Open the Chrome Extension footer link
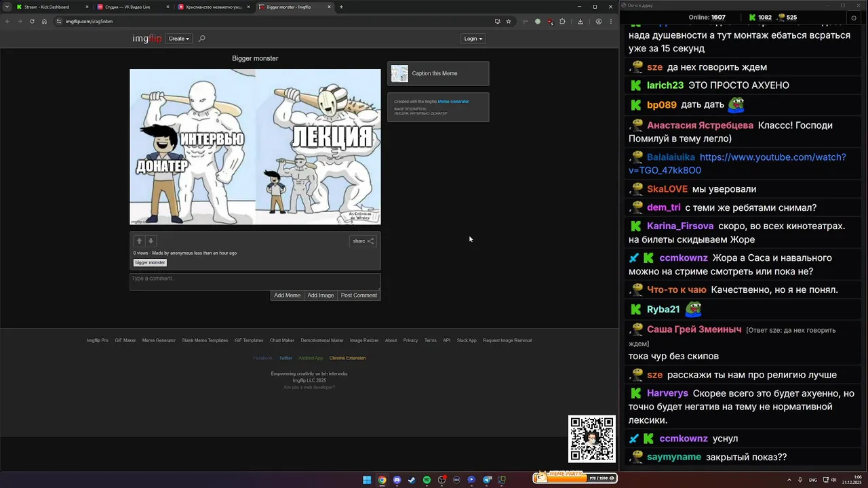The height and width of the screenshot is (488, 868). pyautogui.click(x=347, y=358)
